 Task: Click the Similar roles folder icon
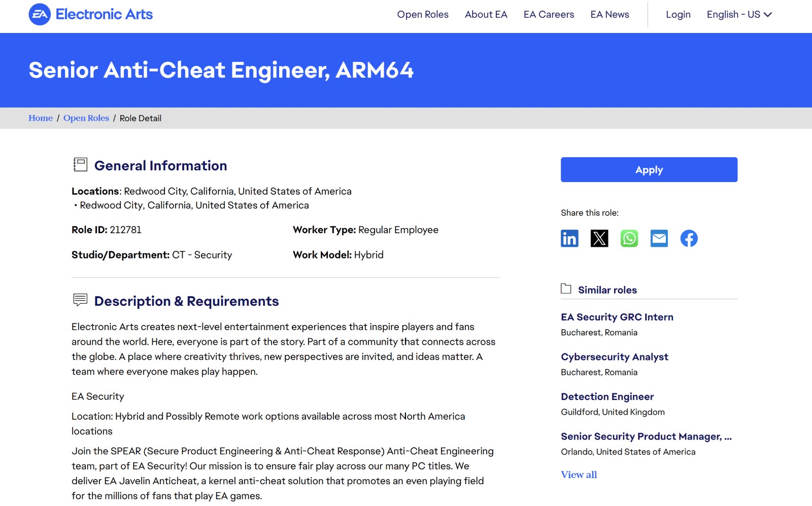pyautogui.click(x=566, y=289)
